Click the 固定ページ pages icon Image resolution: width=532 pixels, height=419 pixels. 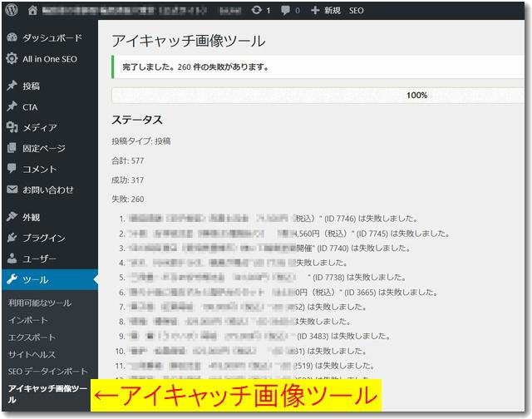click(12, 148)
